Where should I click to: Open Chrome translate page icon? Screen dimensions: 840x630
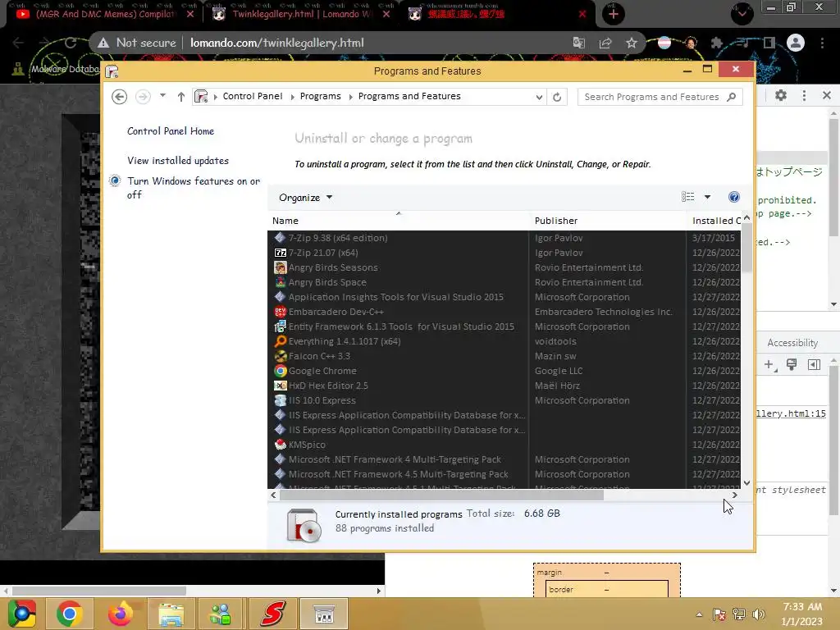click(x=579, y=43)
